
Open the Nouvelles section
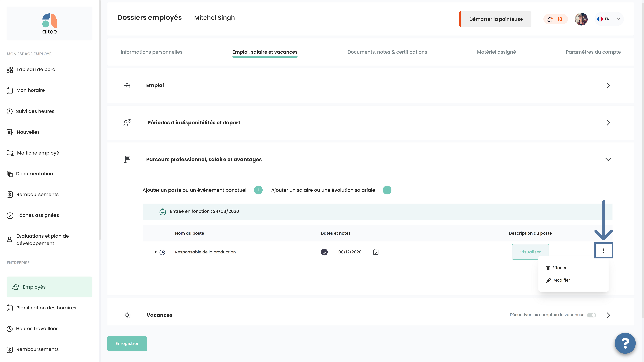tap(23, 132)
